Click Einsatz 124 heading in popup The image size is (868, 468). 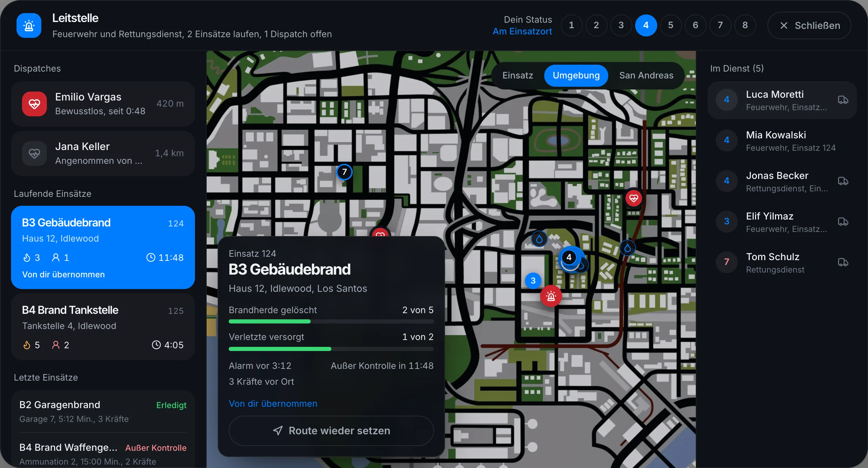click(252, 254)
